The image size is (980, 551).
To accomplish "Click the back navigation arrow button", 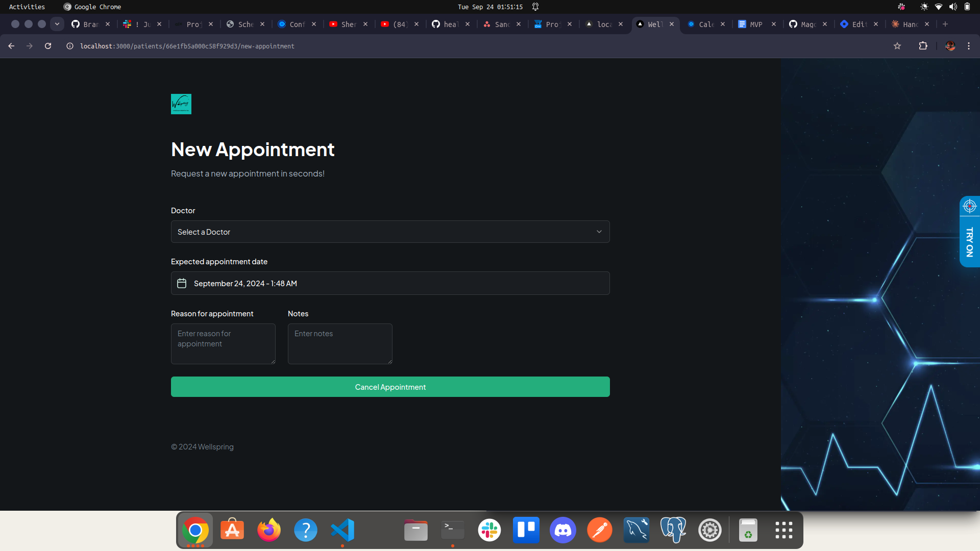I will pyautogui.click(x=12, y=46).
